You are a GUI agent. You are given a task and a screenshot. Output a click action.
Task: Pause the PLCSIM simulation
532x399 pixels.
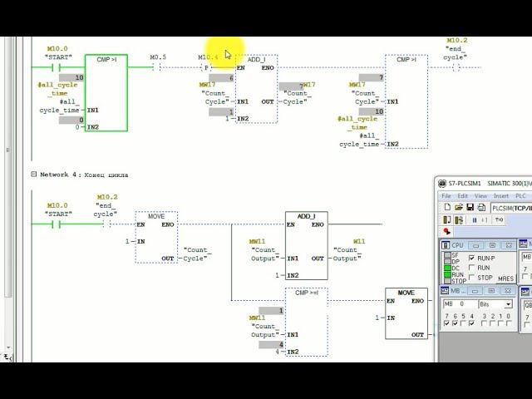[x=475, y=220]
